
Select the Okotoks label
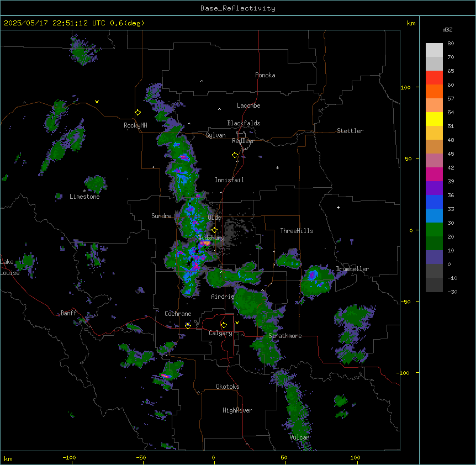(x=228, y=387)
